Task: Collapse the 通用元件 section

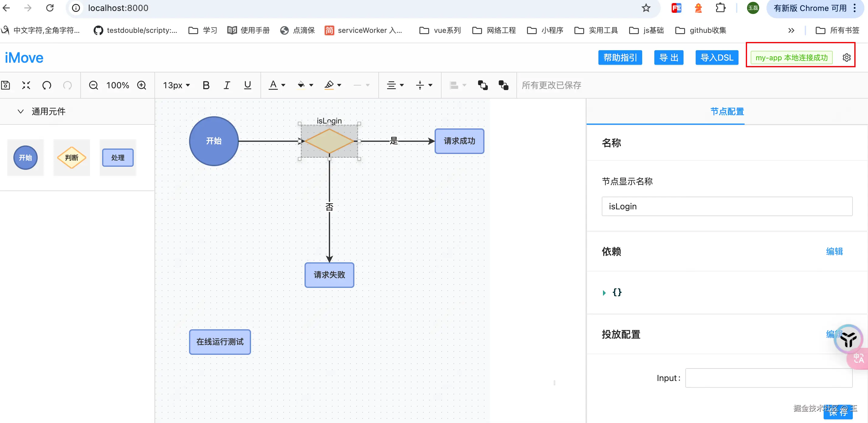Action: coord(21,112)
